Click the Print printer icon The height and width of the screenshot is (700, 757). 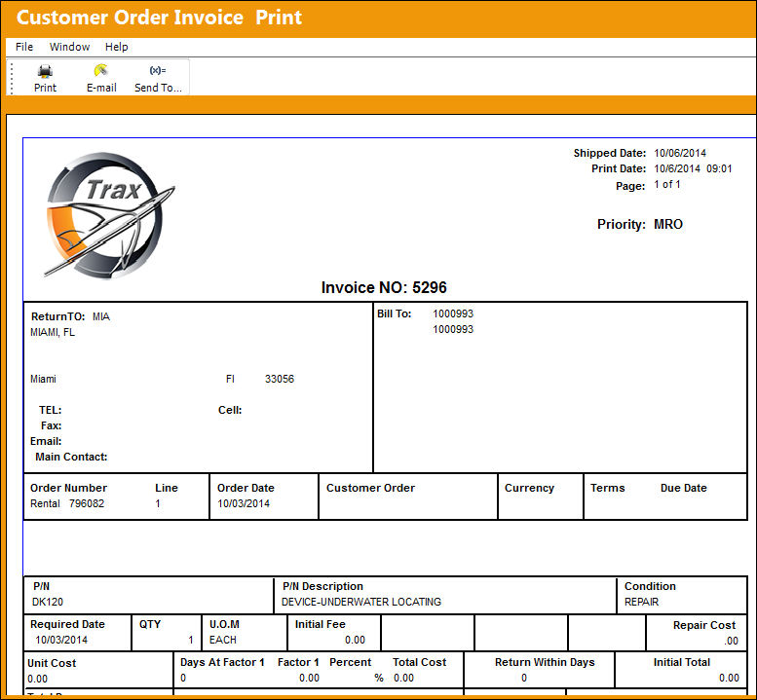(45, 71)
